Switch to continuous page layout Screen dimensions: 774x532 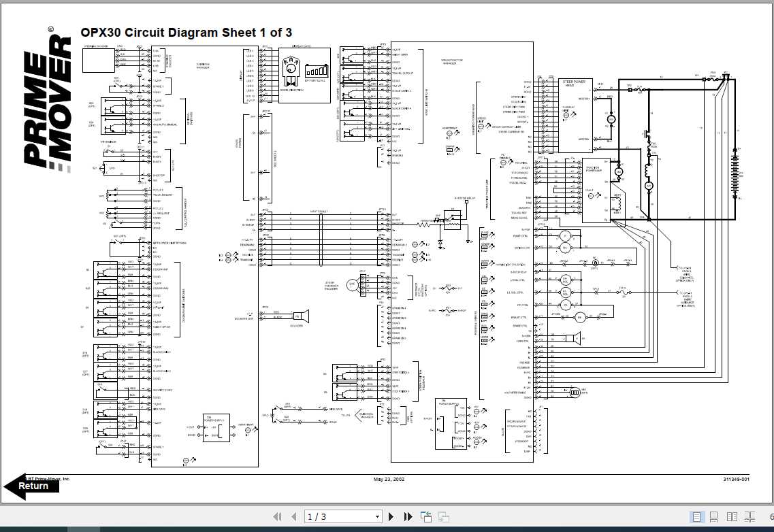click(714, 517)
